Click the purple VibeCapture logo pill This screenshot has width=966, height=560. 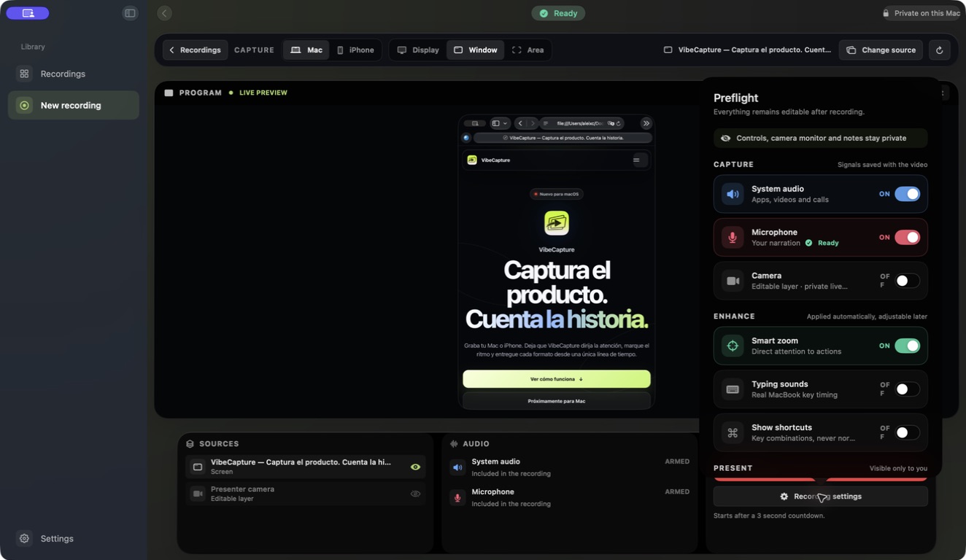tap(28, 13)
